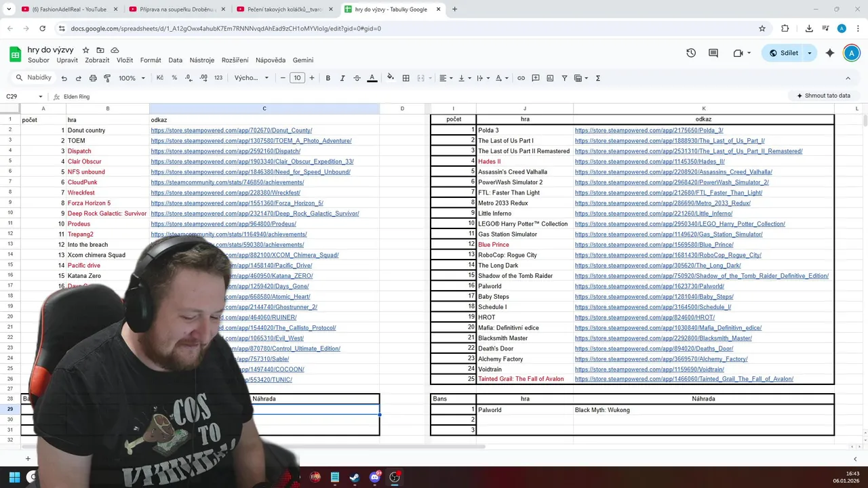This screenshot has width=868, height=488.
Task: Select the Black Myth: Wukong cell
Action: pos(703,409)
